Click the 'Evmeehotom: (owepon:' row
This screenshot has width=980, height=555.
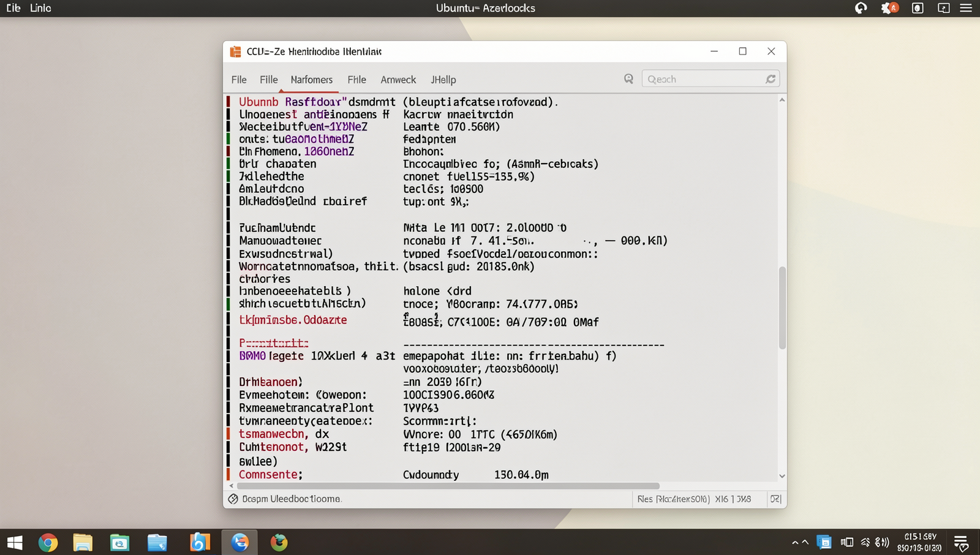[x=303, y=395]
